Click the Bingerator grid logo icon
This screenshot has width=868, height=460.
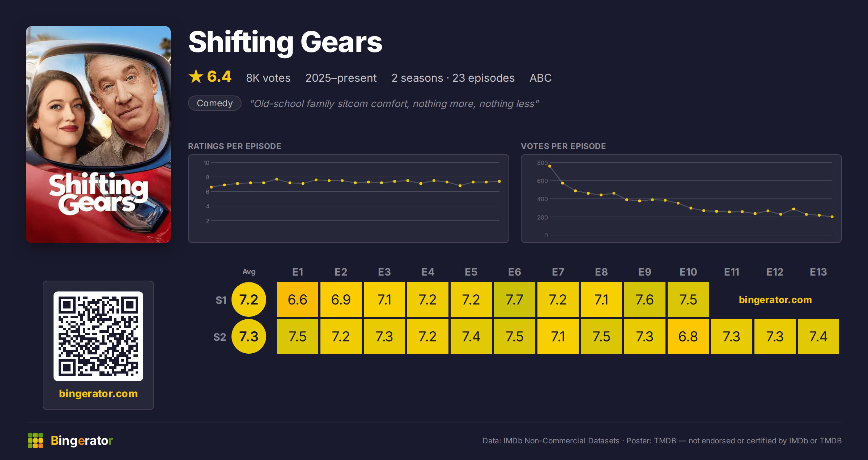35,440
